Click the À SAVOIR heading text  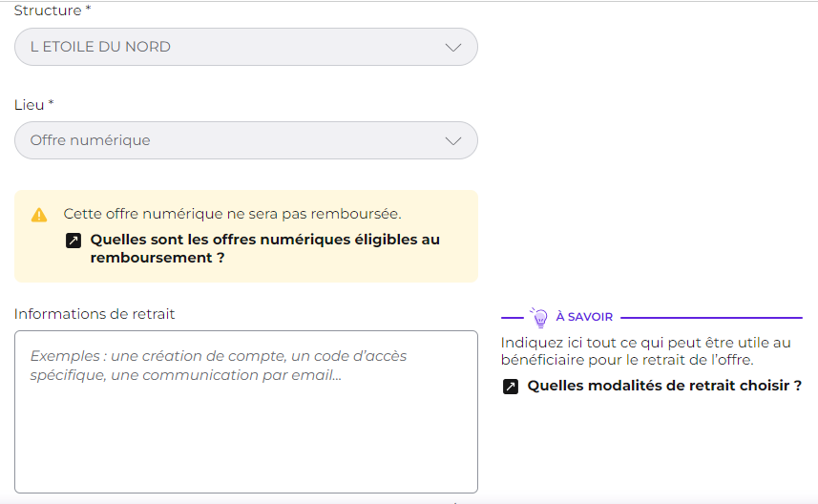click(x=584, y=317)
